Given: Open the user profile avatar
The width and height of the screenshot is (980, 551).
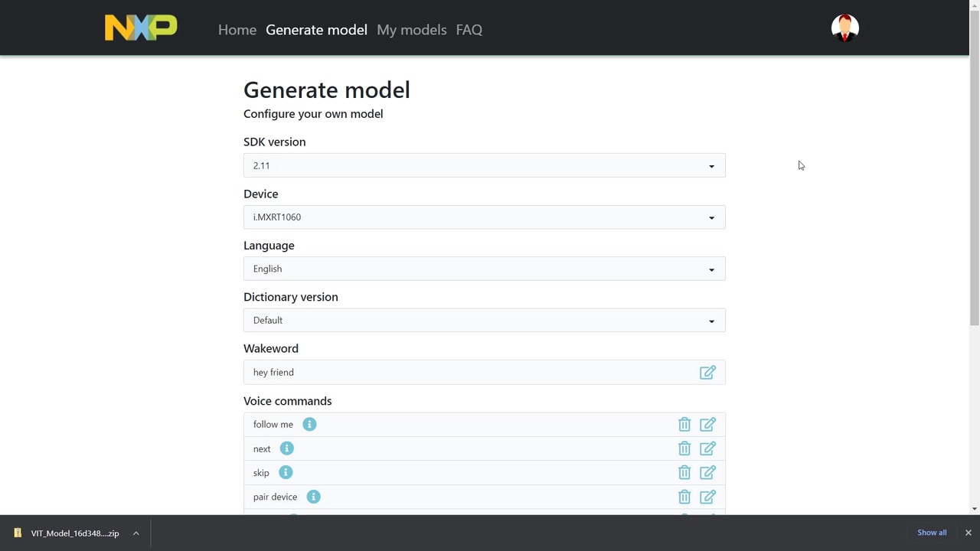Looking at the screenshot, I should [844, 28].
